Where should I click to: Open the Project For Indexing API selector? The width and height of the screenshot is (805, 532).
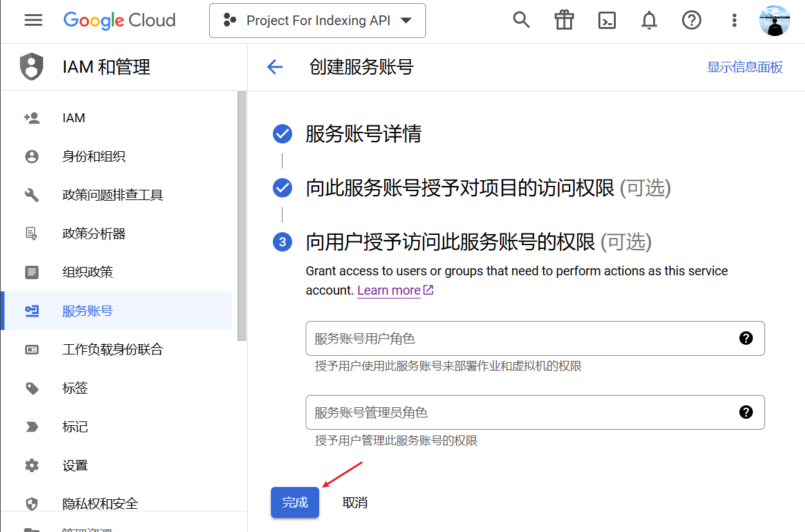coord(317,21)
